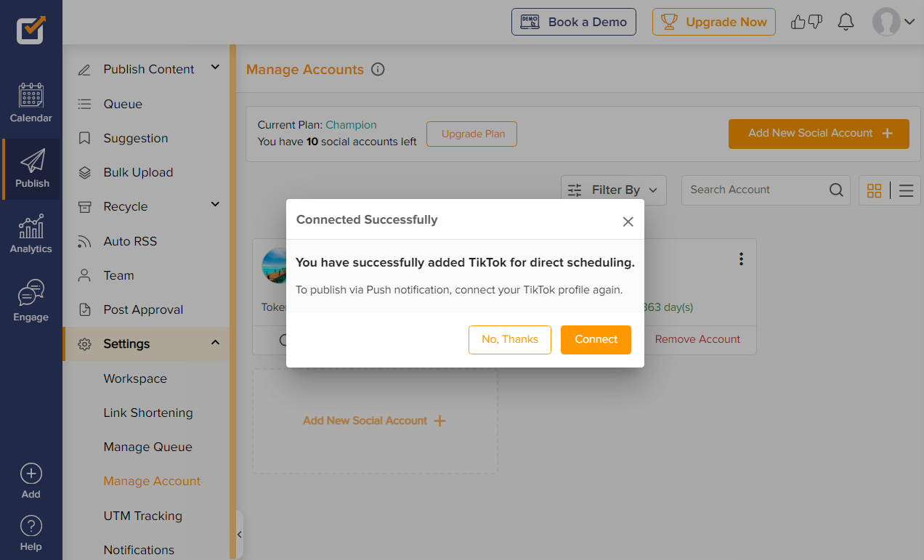Click the account profile thumbnail
The image size is (924, 560).
(274, 265)
